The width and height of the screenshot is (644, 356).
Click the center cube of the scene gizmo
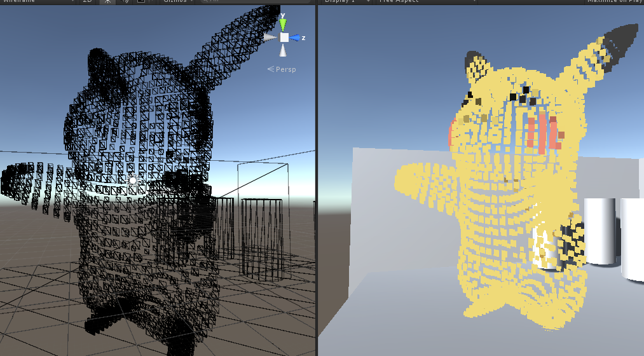[x=284, y=38]
